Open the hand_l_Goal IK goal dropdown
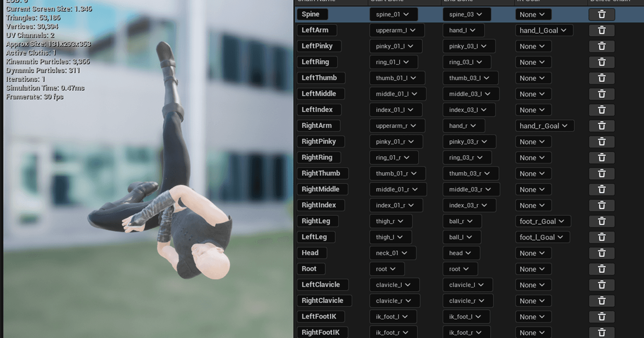The width and height of the screenshot is (644, 338). tap(544, 30)
